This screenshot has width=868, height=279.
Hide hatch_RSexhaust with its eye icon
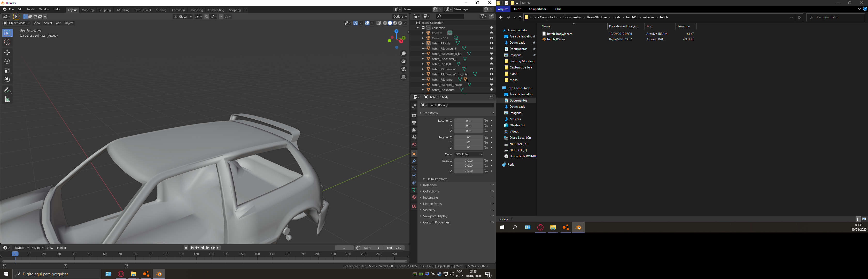coord(491,90)
